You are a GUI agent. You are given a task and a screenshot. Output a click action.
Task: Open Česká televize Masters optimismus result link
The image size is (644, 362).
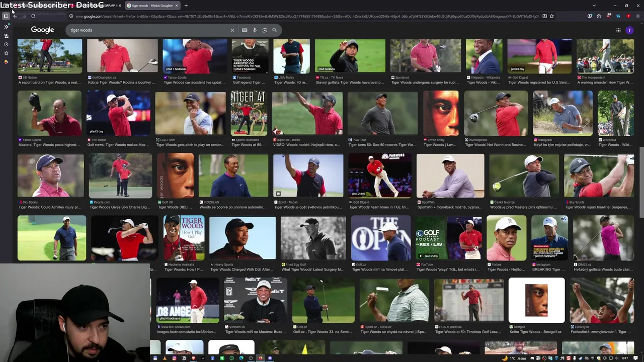pyautogui.click(x=524, y=207)
